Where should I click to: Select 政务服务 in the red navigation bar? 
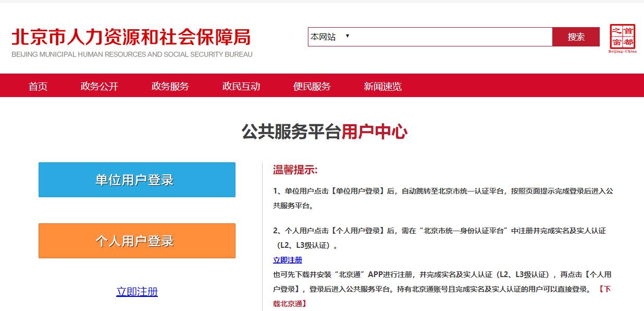click(170, 86)
